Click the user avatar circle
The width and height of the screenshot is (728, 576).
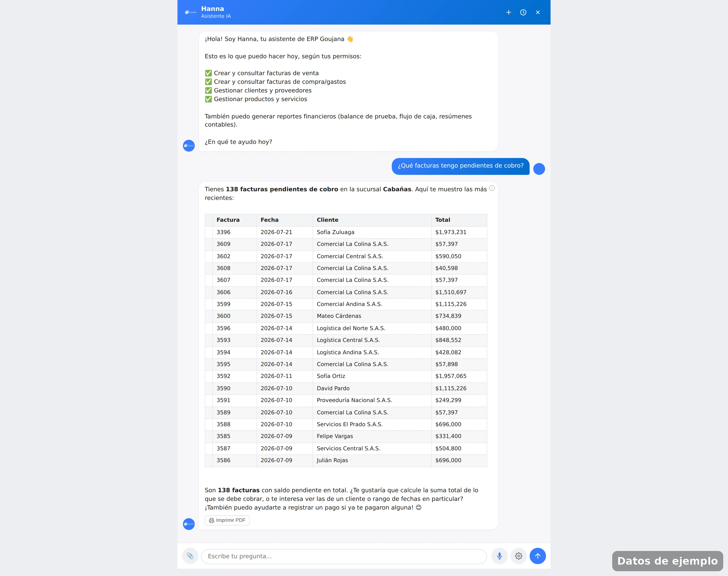[539, 169]
